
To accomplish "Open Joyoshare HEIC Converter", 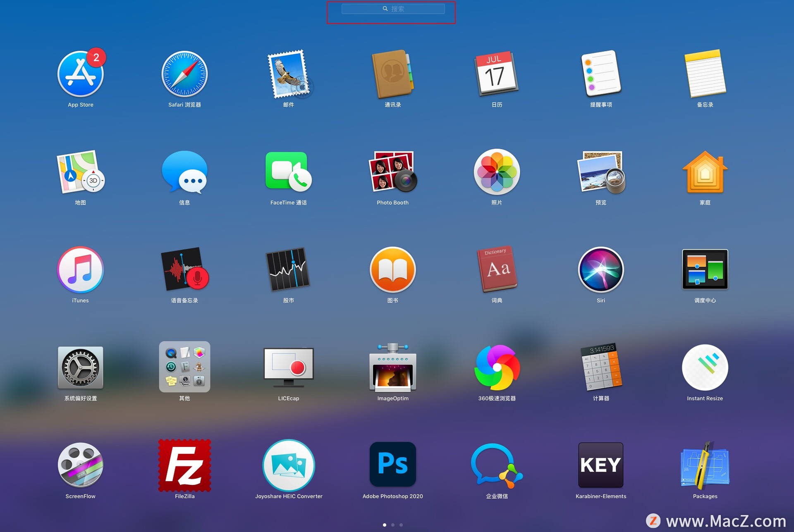I will 289,465.
